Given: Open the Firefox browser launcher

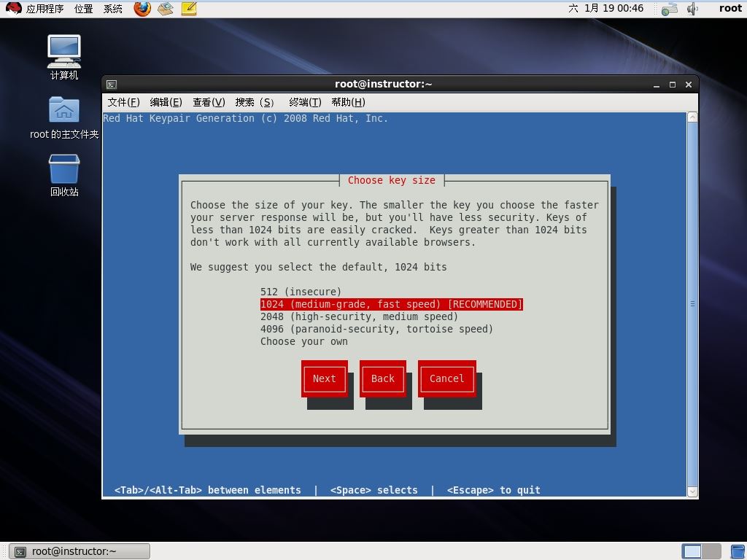Looking at the screenshot, I should [142, 9].
